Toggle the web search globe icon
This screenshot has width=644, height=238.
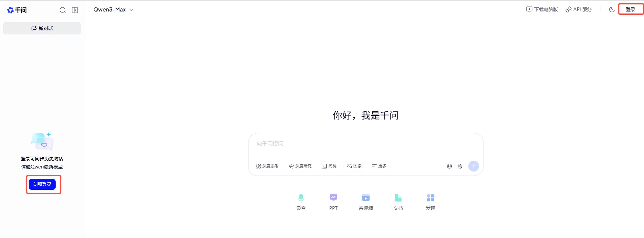click(449, 166)
